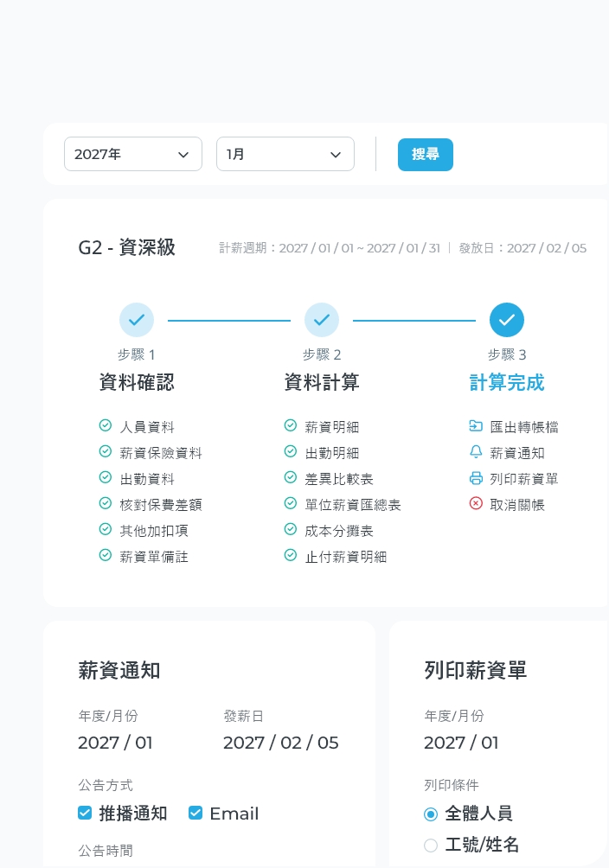Open the 止付薪資明細 report
This screenshot has width=609, height=868.
[346, 557]
